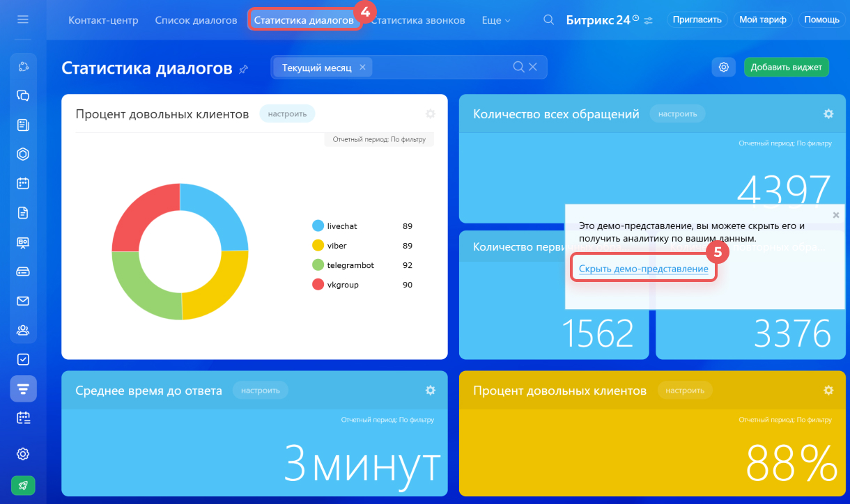Click the 3376 repeat requests value
Image resolution: width=850 pixels, height=504 pixels.
click(x=793, y=333)
